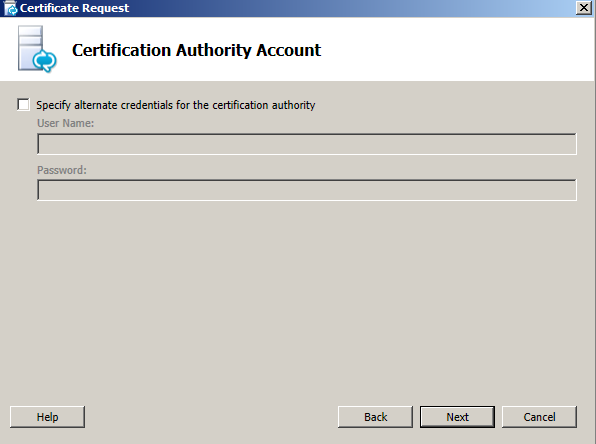Click inside the Password text box

click(x=307, y=190)
